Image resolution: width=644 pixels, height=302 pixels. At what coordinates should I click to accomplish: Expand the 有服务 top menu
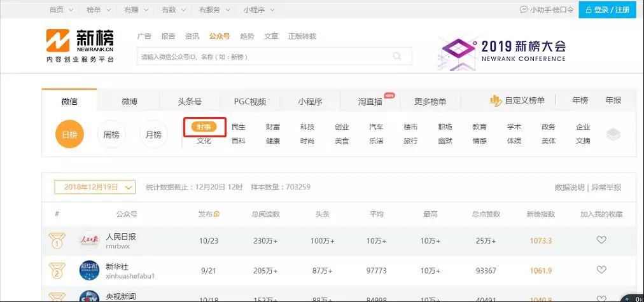[214, 10]
